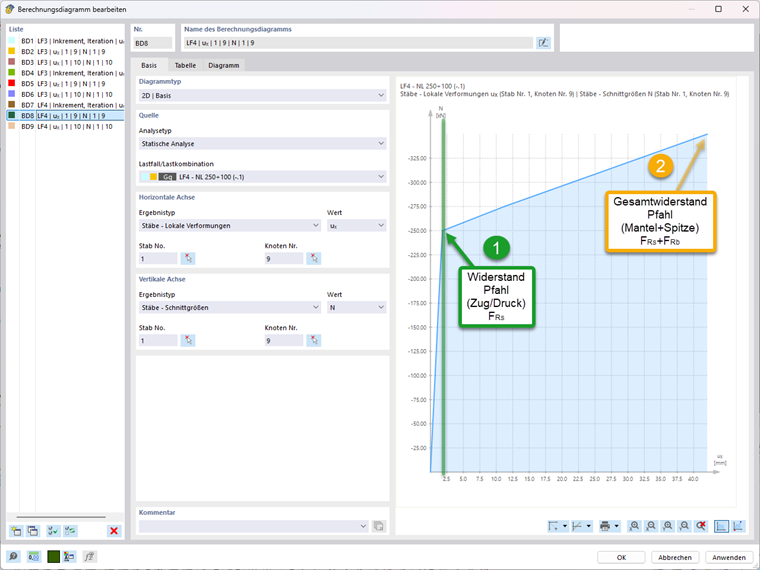
Task: Click the diagram curve options icon
Action: click(577, 526)
